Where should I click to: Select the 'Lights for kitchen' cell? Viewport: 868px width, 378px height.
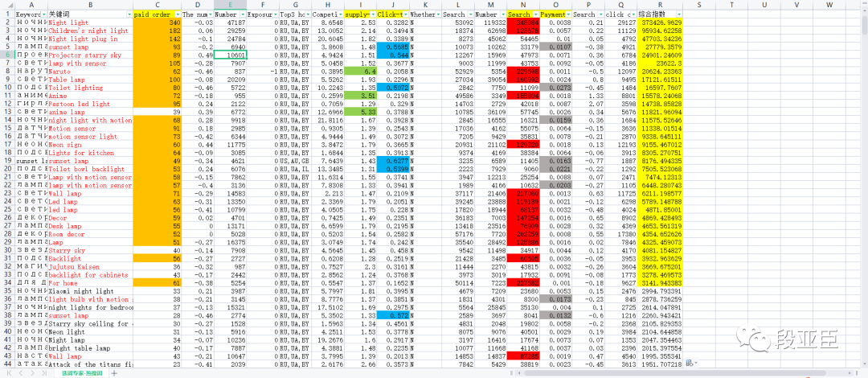[x=90, y=153]
